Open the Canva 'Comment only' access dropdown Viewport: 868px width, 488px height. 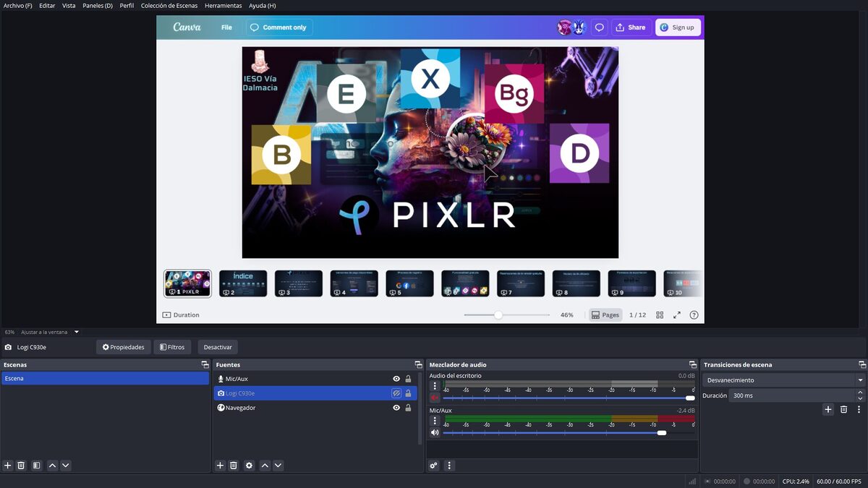click(x=278, y=27)
